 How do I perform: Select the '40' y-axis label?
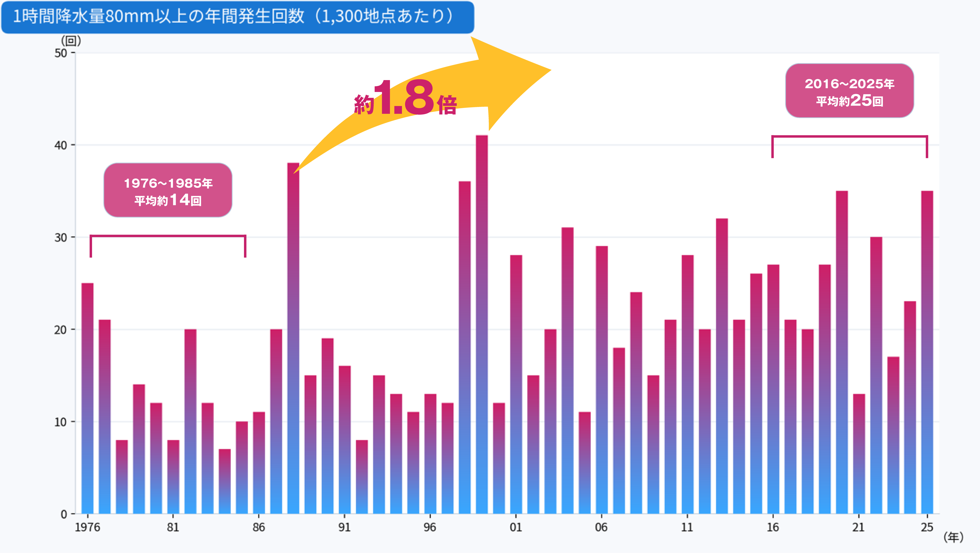[x=61, y=145]
